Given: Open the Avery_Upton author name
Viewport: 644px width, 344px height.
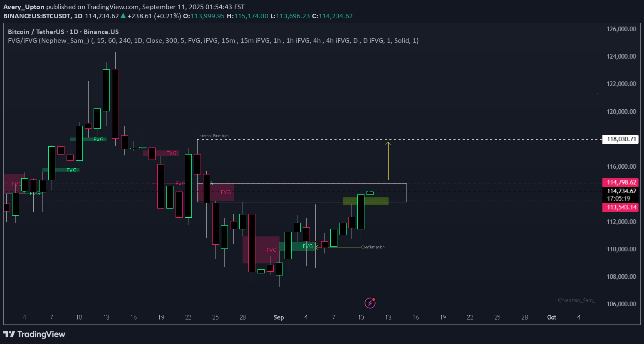Looking at the screenshot, I should point(24,7).
